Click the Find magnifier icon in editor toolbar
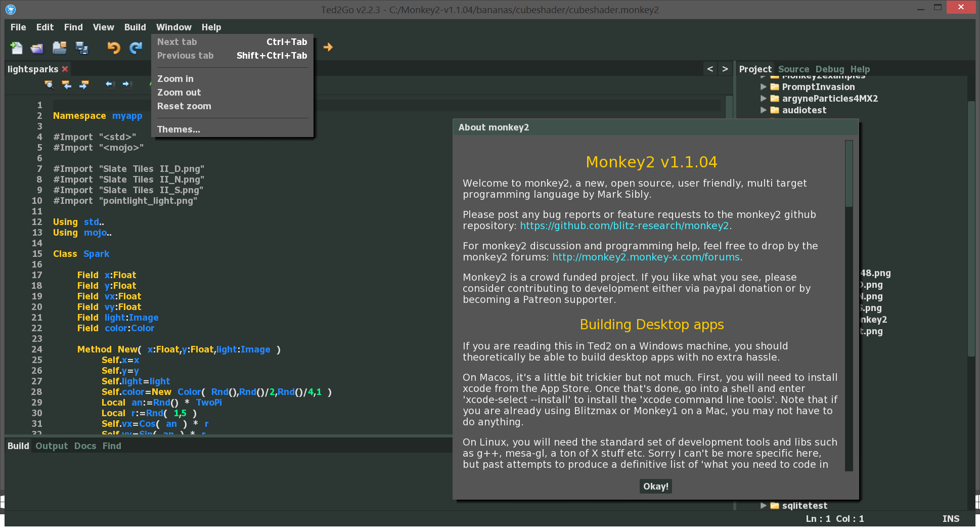 pyautogui.click(x=49, y=84)
